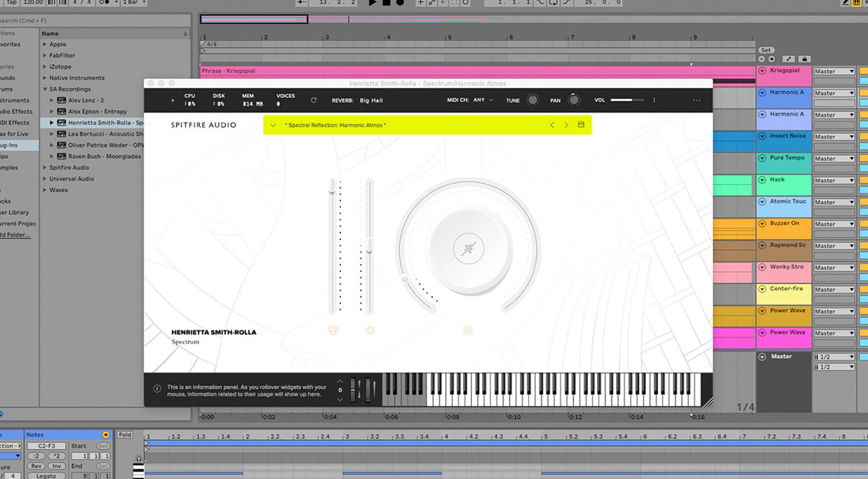This screenshot has width=868, height=479.
Task: Save preset using the floppy disk icon
Action: (581, 125)
